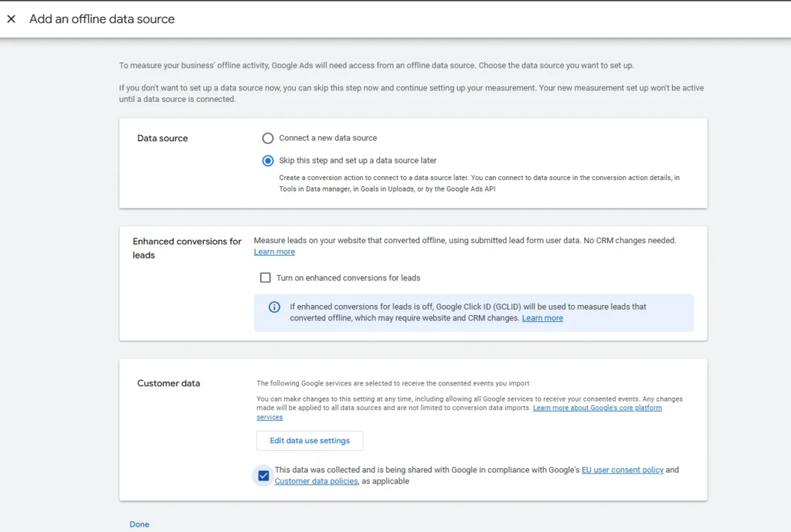Select Connect a new data source option
This screenshot has width=791, height=532.
point(268,138)
